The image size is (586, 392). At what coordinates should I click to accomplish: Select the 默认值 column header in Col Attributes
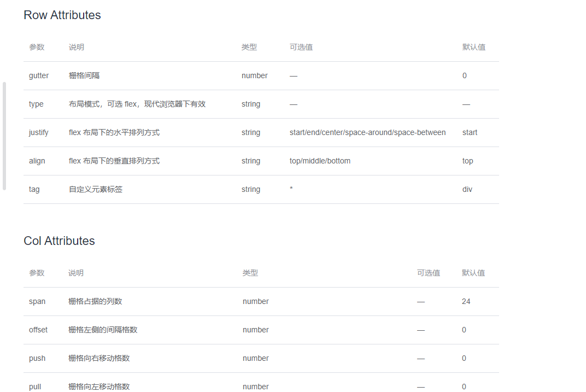(x=474, y=273)
